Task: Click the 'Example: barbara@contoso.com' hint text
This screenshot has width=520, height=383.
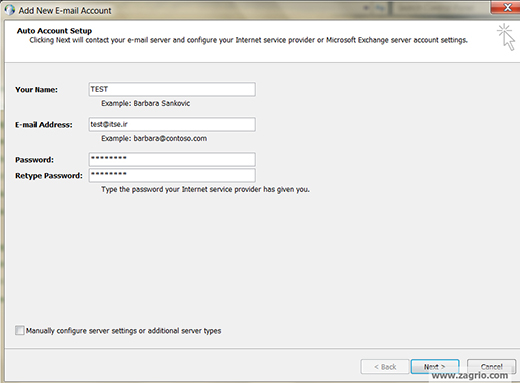Action: 154,138
